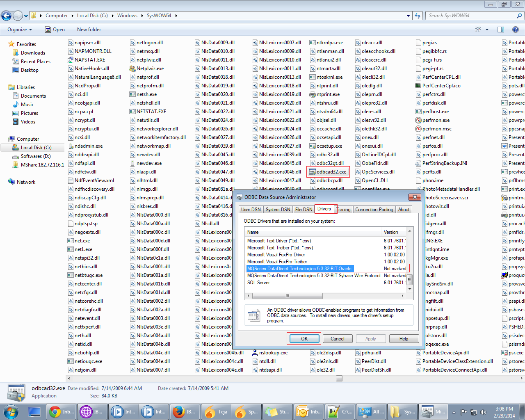
Task: Click the search magnifier icon
Action: 520,16
